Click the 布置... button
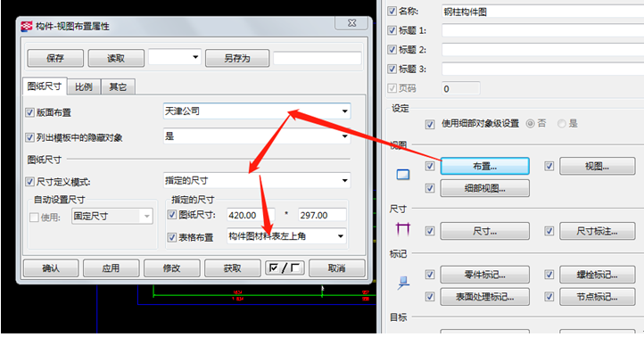The height and width of the screenshot is (337, 644). 484,166
